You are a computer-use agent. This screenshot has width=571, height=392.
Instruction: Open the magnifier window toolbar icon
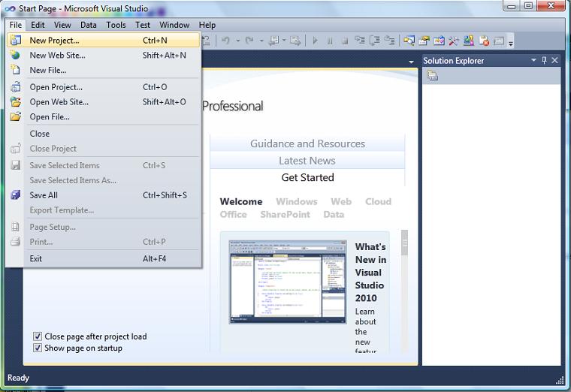(x=409, y=41)
